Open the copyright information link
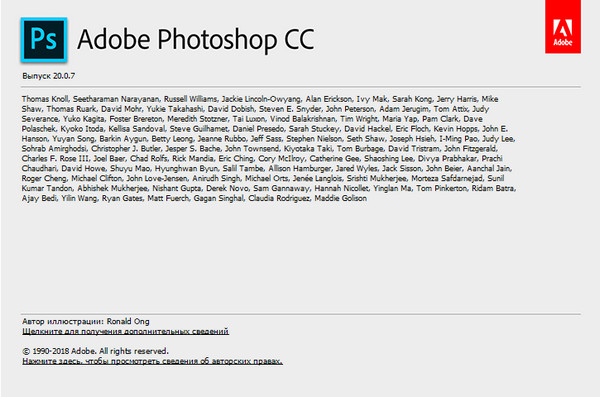Image resolution: width=600 pixels, height=397 pixels. tap(152, 361)
